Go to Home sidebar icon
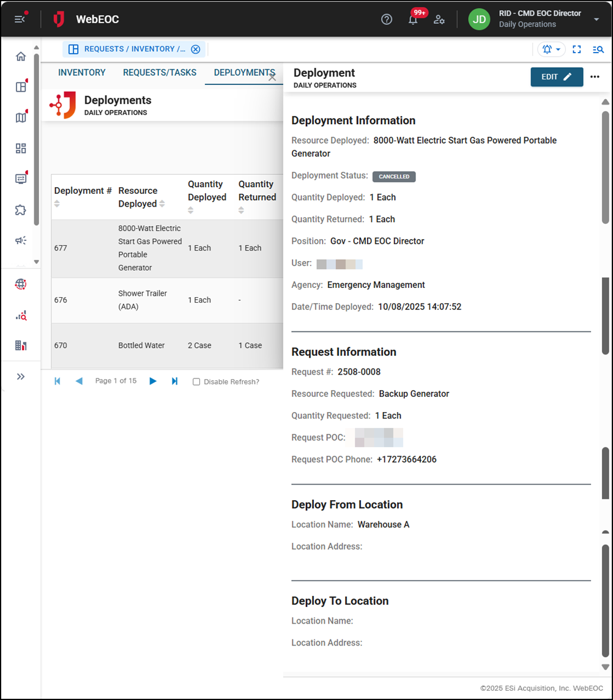The width and height of the screenshot is (613, 700). tap(21, 56)
